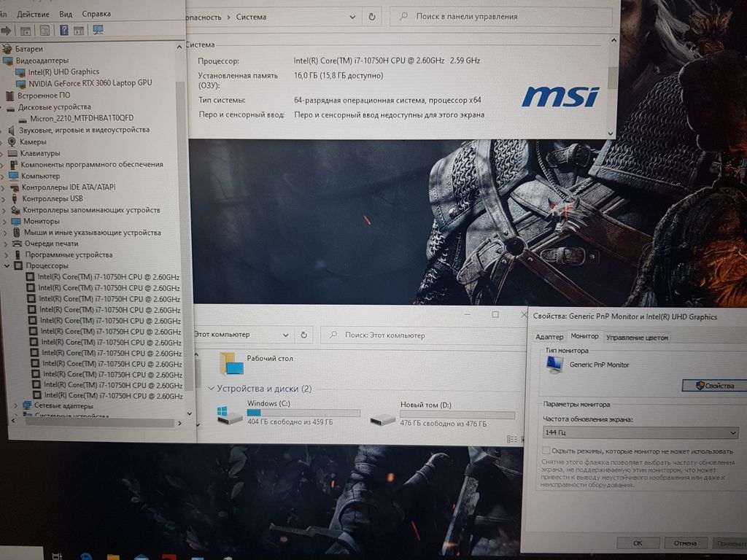Collapse the Процессоры tree node
The height and width of the screenshot is (560, 747).
coord(8,266)
